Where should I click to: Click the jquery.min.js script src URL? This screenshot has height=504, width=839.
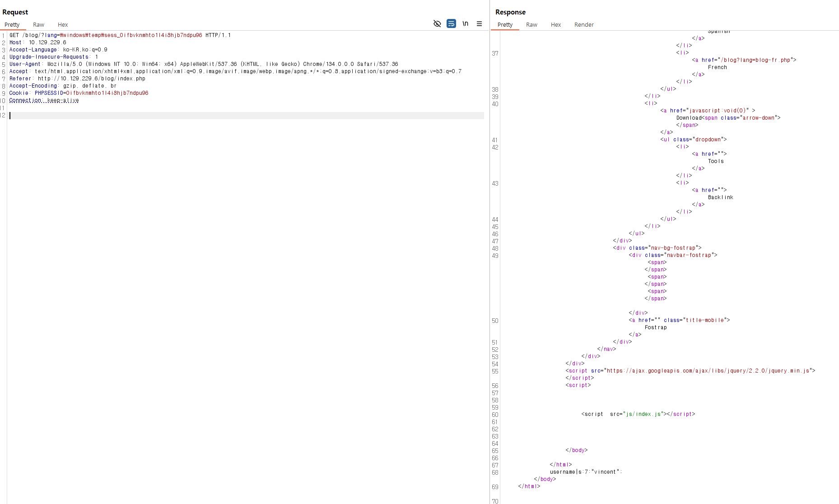click(708, 371)
